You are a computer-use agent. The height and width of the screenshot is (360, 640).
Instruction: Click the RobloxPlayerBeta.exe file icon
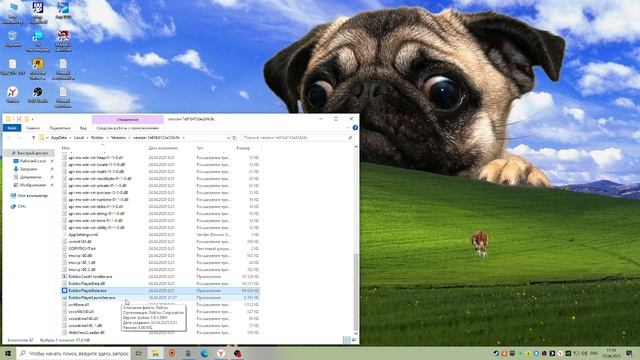click(64, 291)
